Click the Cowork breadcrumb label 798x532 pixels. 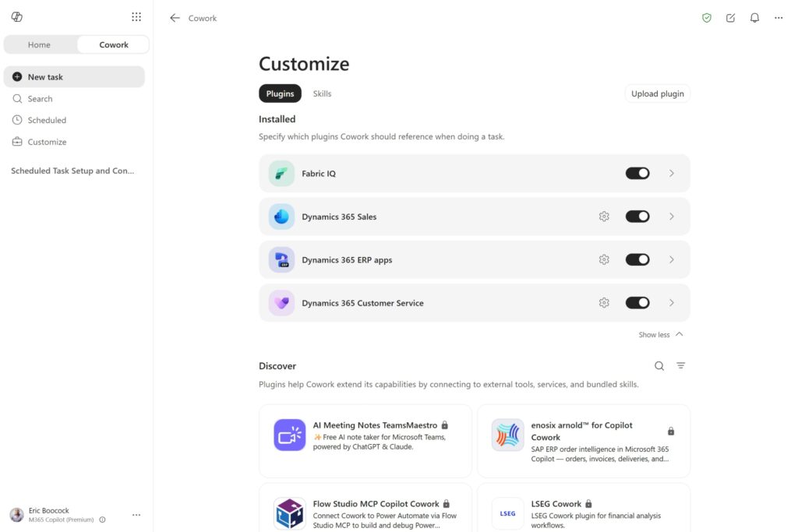click(203, 19)
